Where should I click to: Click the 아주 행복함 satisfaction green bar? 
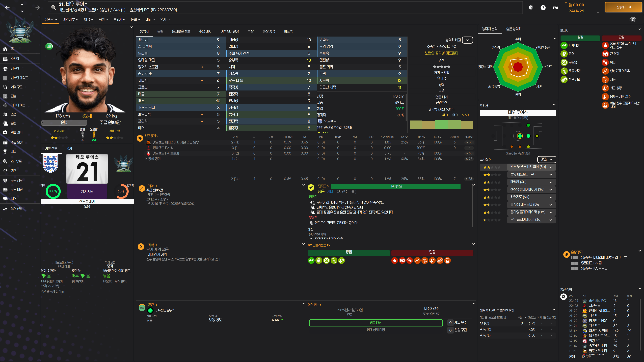[x=395, y=186]
